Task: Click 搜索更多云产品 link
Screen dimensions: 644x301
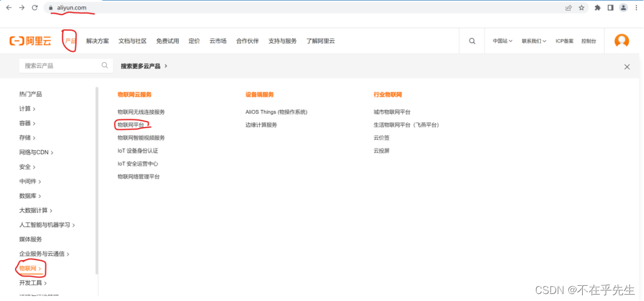Action: (x=144, y=66)
